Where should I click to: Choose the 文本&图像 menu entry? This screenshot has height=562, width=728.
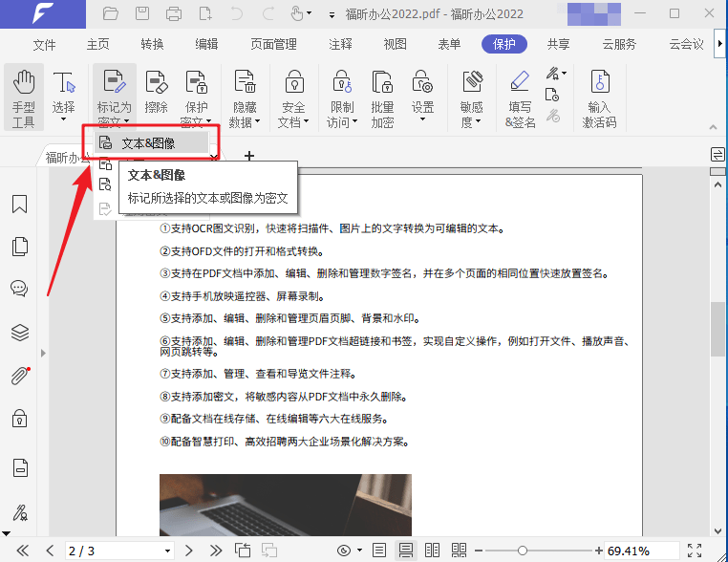[148, 143]
